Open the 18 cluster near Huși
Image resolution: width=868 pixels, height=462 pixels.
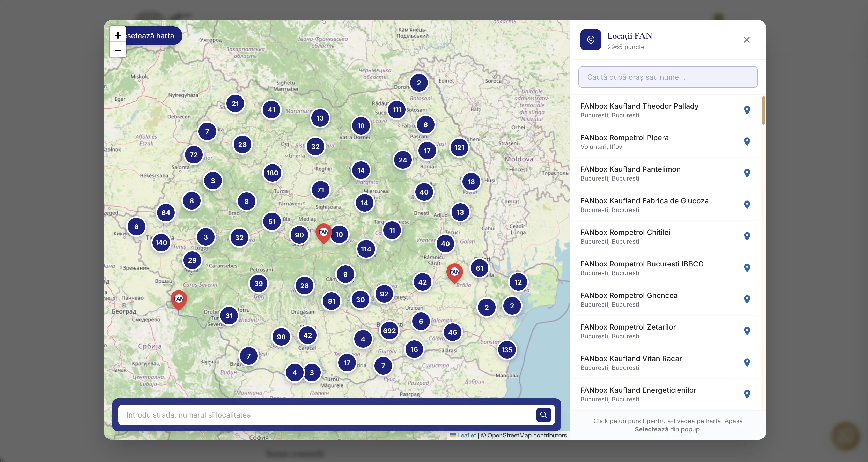pyautogui.click(x=471, y=182)
